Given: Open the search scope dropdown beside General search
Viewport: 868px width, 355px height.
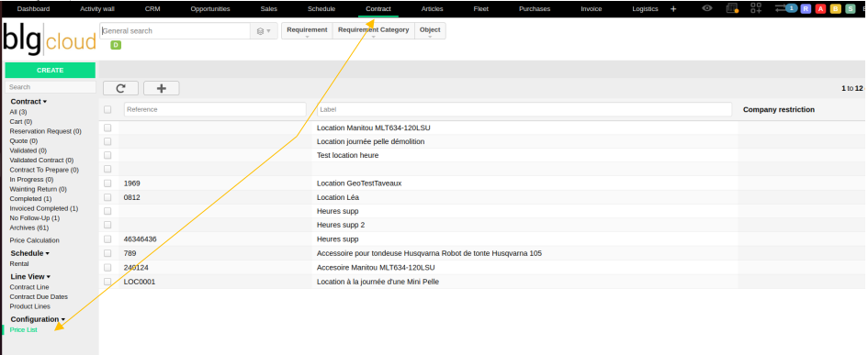Looking at the screenshot, I should point(264,31).
